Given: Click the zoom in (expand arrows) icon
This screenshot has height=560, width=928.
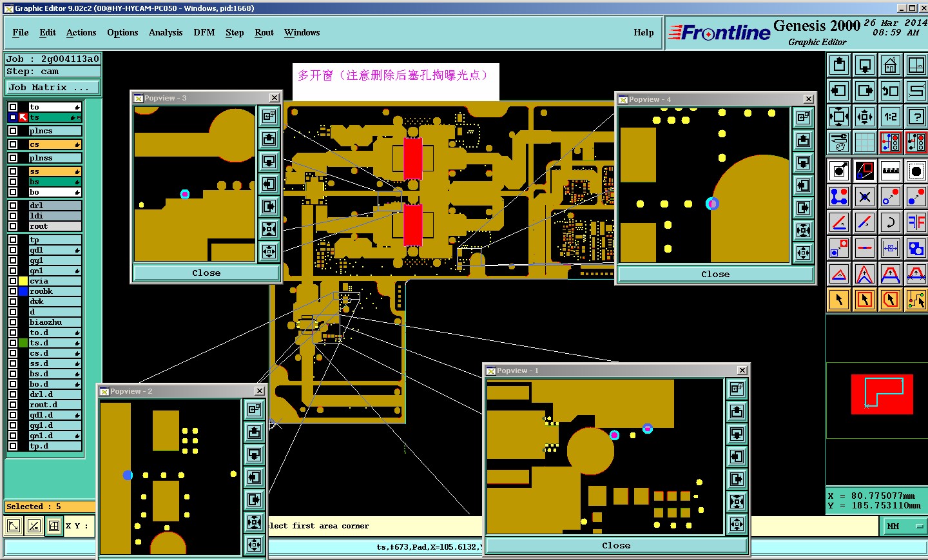Looking at the screenshot, I should (x=839, y=117).
